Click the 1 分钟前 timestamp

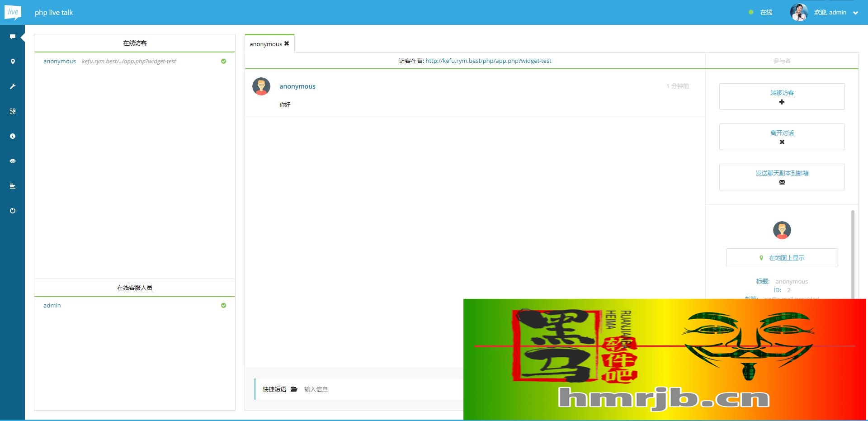[677, 86]
